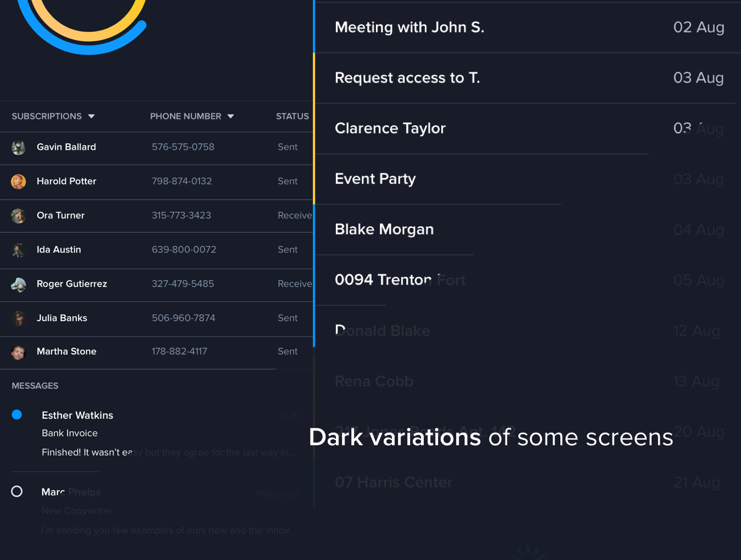Click Martha Stone's avatar icon
The width and height of the screenshot is (741, 560).
click(x=19, y=352)
